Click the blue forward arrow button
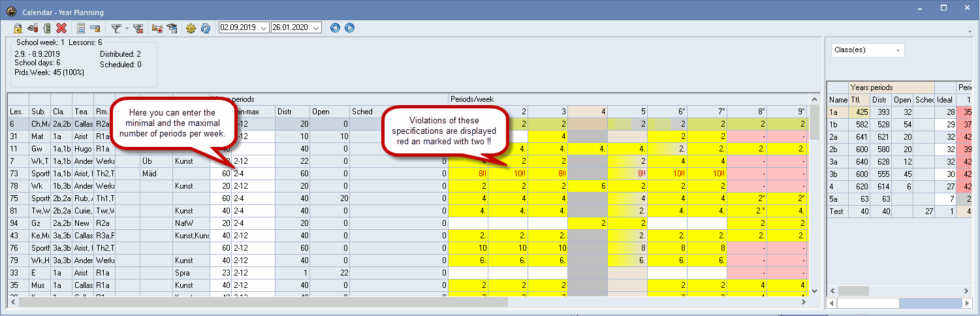 (349, 28)
